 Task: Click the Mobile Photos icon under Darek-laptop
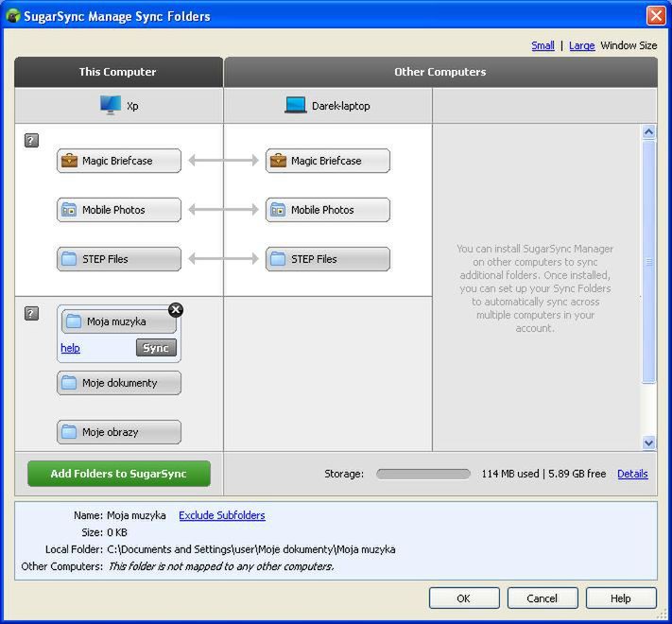(278, 210)
